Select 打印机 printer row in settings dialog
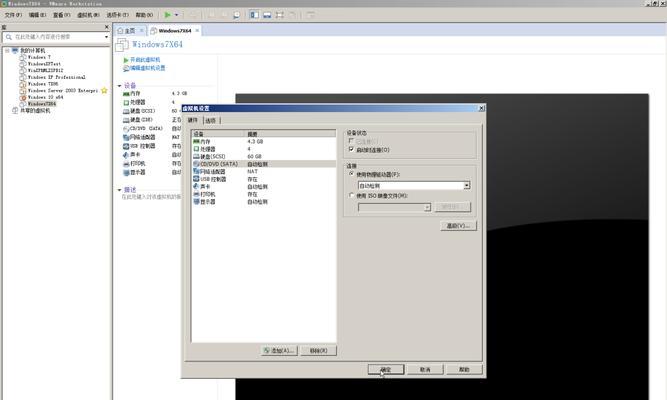This screenshot has width=667, height=400. pyautogui.click(x=263, y=194)
